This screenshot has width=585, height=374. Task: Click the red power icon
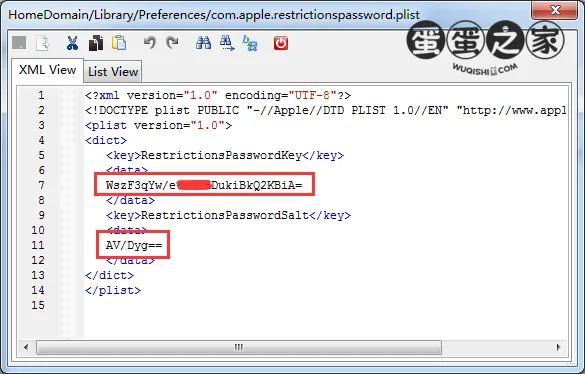pos(281,43)
